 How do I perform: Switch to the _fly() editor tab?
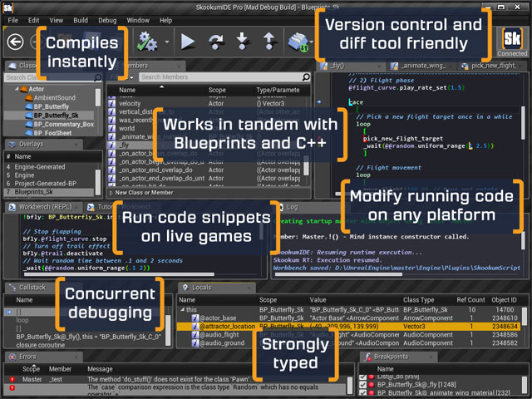point(351,66)
